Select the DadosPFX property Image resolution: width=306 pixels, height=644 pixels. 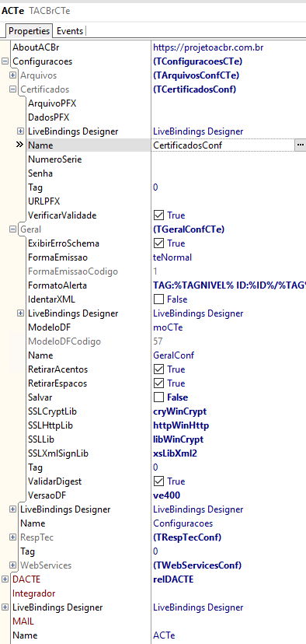pyautogui.click(x=48, y=117)
